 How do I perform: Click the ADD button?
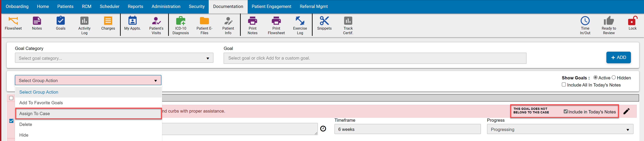click(619, 57)
